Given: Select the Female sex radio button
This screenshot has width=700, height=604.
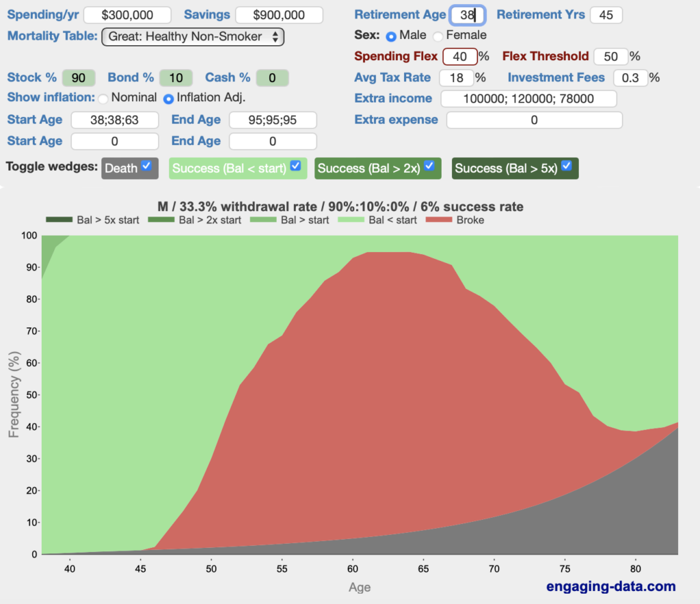Looking at the screenshot, I should [438, 36].
